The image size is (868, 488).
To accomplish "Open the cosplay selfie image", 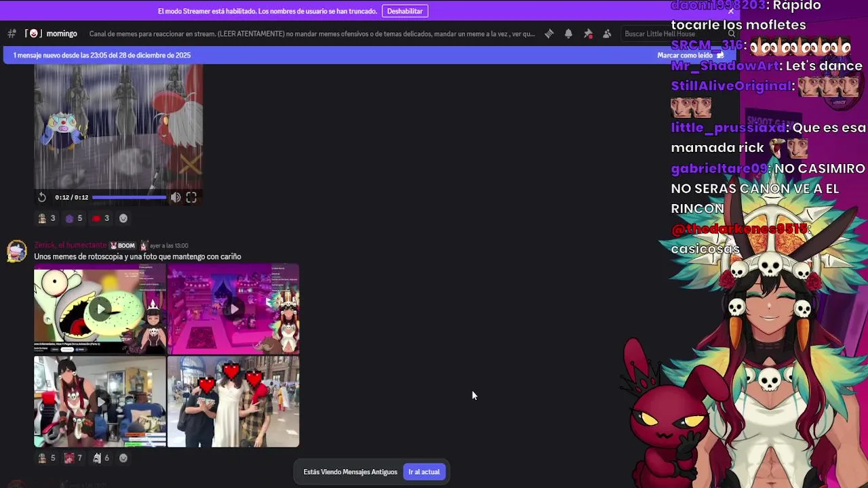I will coord(100,401).
